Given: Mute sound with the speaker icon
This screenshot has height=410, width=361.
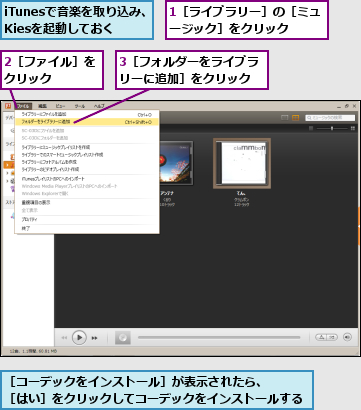Looking at the screenshot, I should pyautogui.click(x=347, y=337).
